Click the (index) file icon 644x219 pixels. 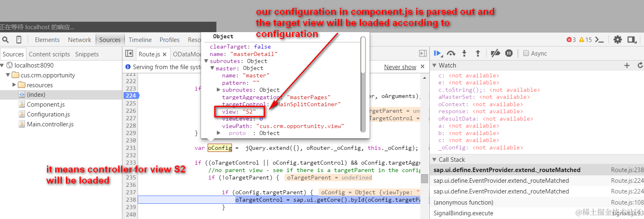(x=22, y=95)
